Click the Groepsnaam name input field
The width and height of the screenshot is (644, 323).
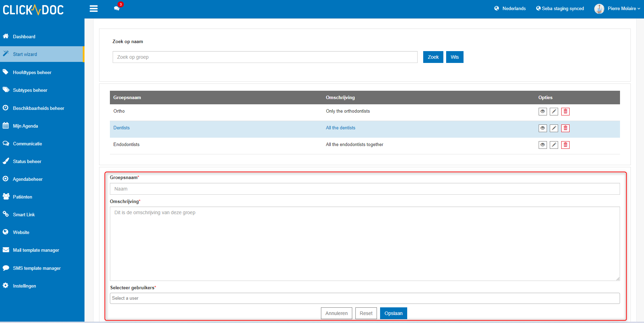[364, 189]
